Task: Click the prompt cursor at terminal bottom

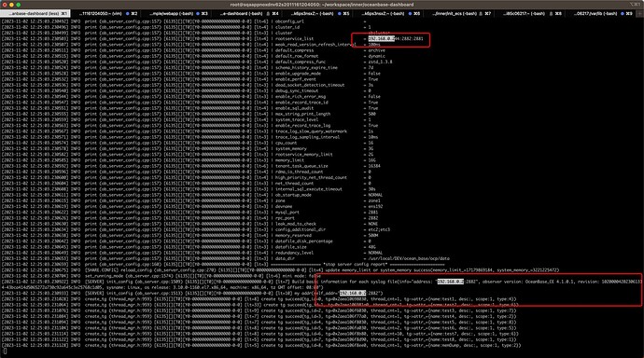Action: tap(5, 351)
